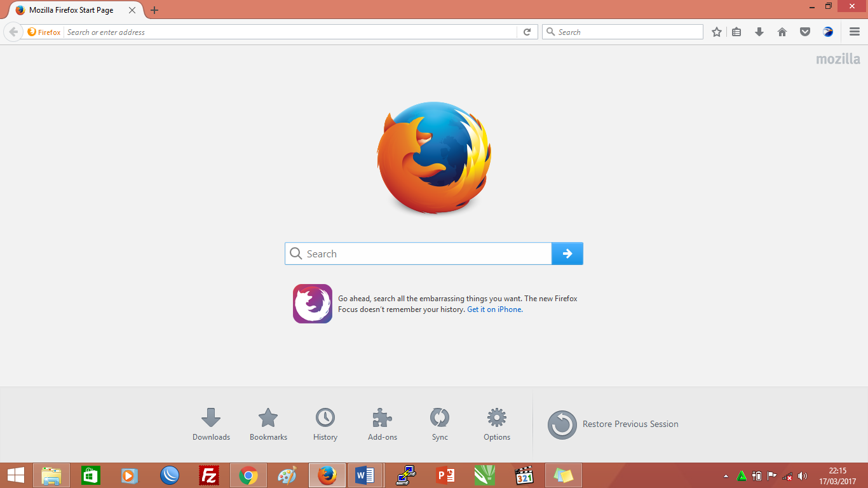
Task: Show hidden system tray icons
Action: [726, 476]
